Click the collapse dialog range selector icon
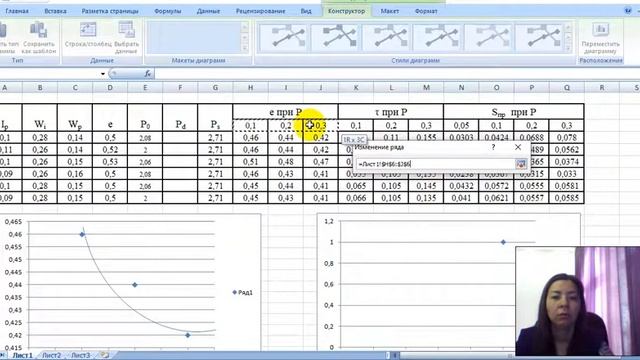This screenshot has height=360, width=640. [x=521, y=164]
